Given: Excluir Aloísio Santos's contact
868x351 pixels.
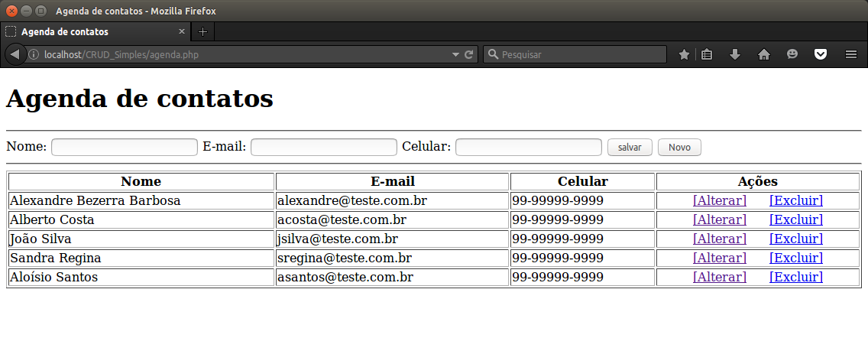Looking at the screenshot, I should tap(796, 277).
